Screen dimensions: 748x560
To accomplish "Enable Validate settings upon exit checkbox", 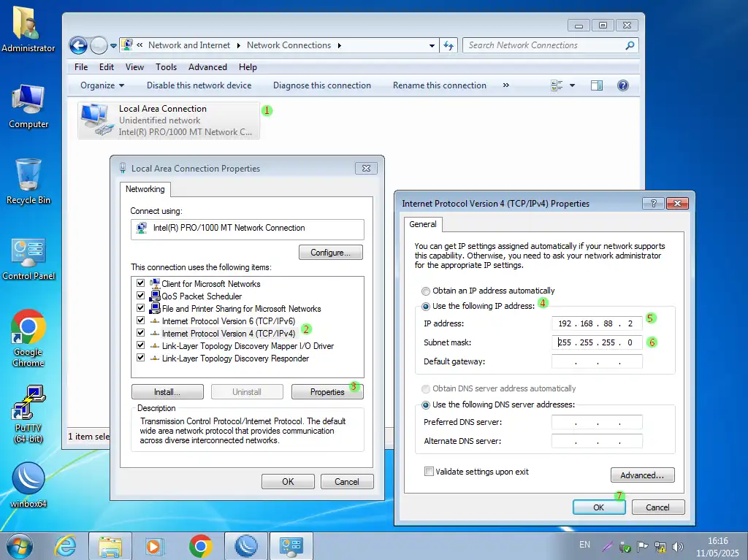I will tap(429, 472).
